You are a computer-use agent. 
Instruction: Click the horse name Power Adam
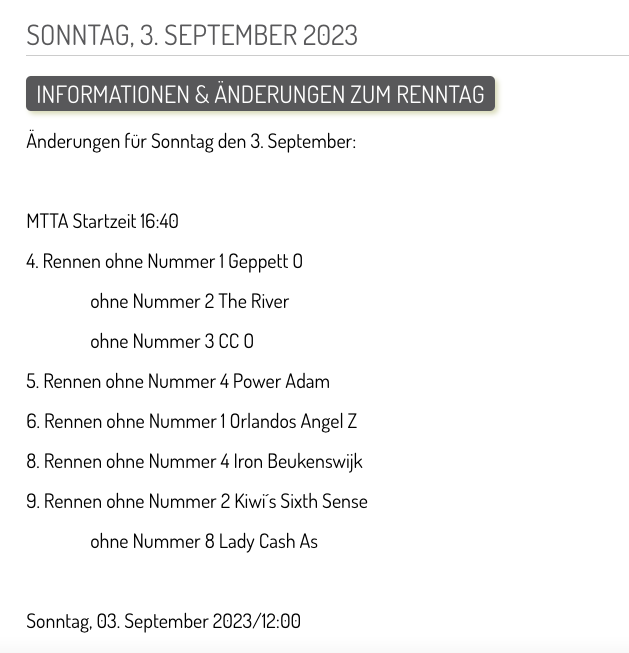281,381
